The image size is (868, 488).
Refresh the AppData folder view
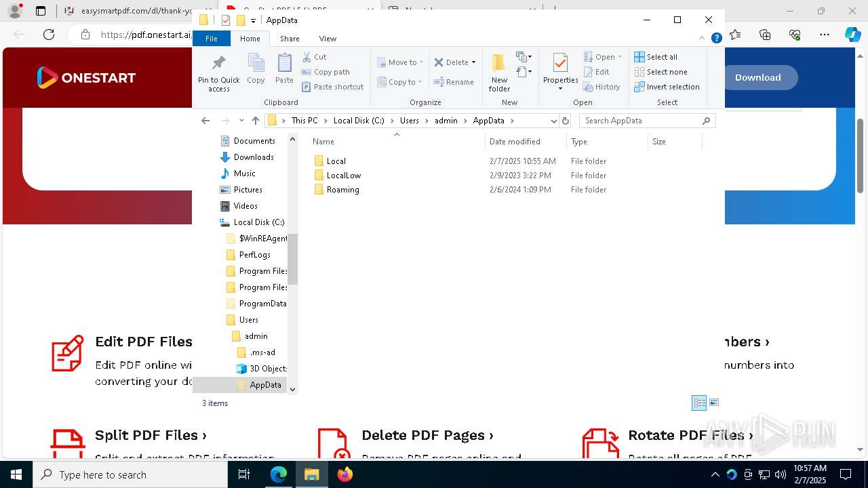(x=566, y=121)
